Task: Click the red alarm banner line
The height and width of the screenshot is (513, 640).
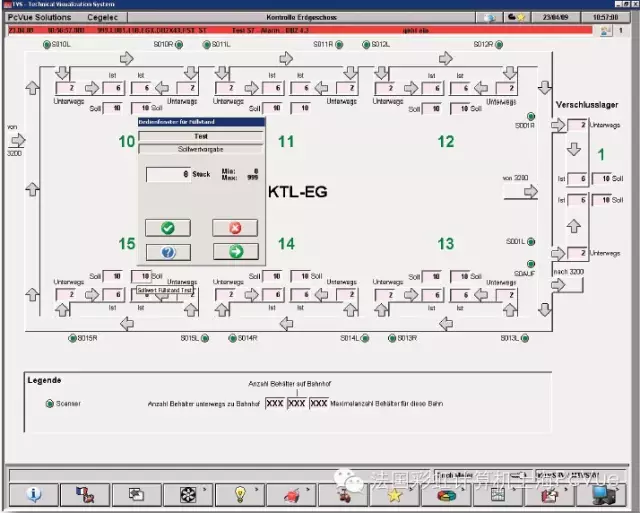Action: tap(300, 30)
